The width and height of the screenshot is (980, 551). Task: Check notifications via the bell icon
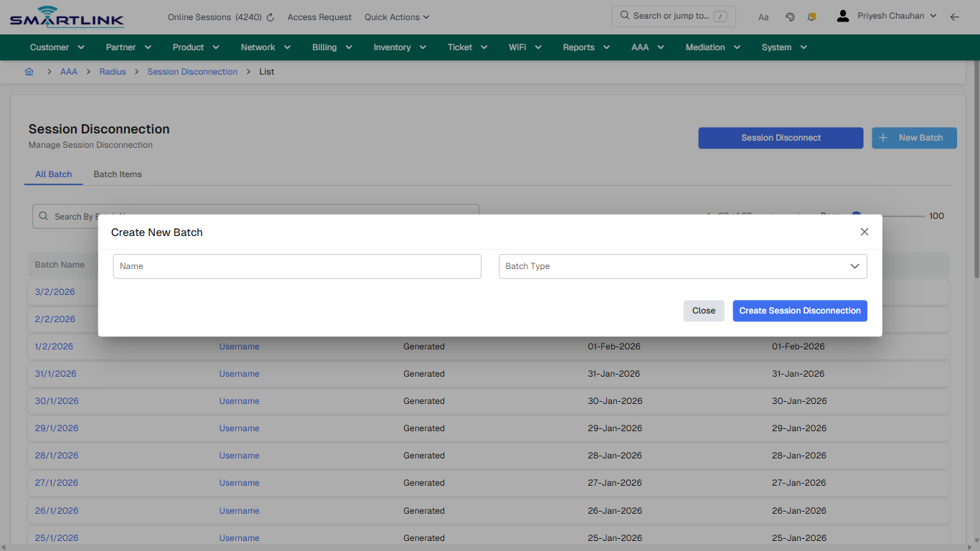pos(811,17)
